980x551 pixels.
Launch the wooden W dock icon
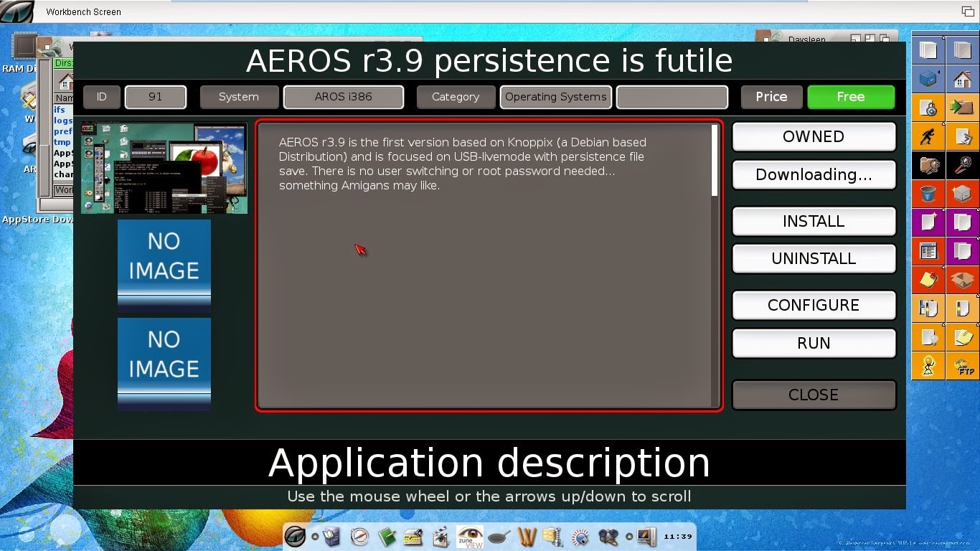[527, 536]
